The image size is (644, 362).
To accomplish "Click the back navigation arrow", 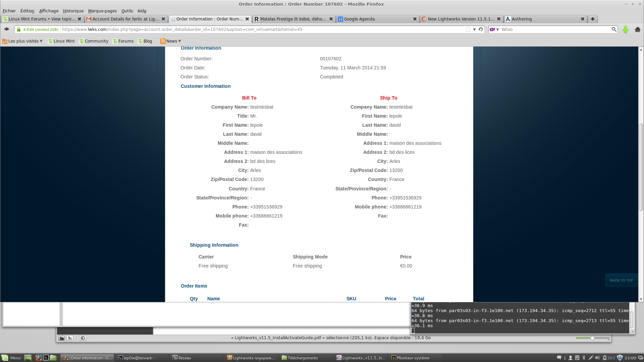I will 6,29.
